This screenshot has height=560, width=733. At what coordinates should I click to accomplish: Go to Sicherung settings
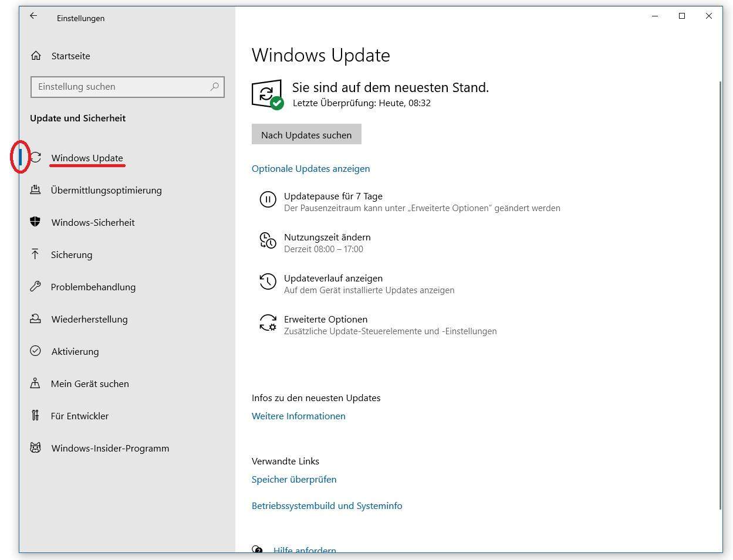click(72, 254)
